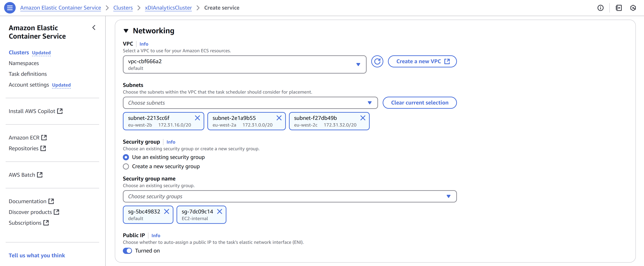Click xDIAnalyticsCluster breadcrumb link
The height and width of the screenshot is (266, 644).
click(168, 8)
